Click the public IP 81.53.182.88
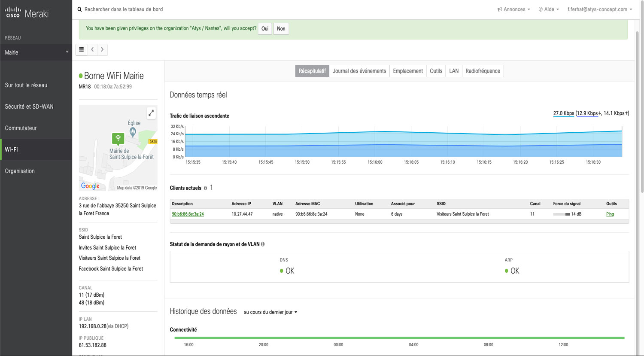 (92, 345)
